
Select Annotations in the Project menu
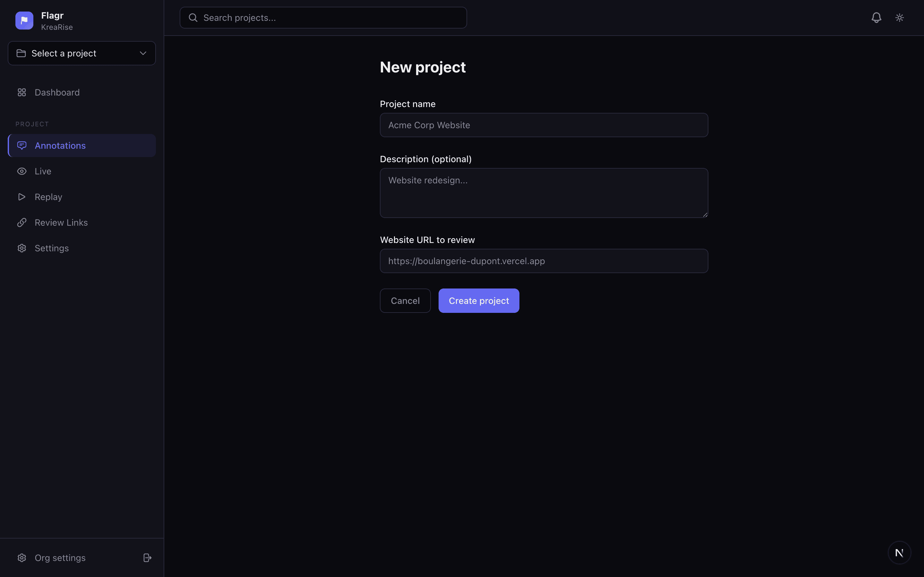click(60, 146)
